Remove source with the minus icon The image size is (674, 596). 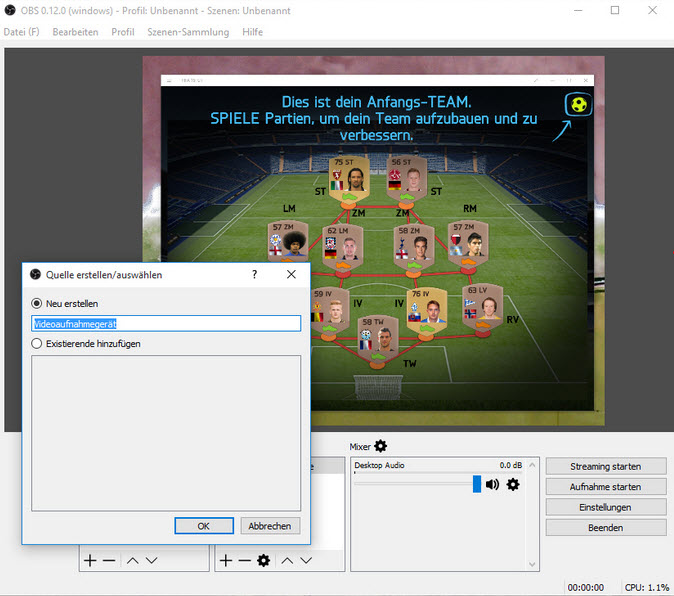click(245, 560)
